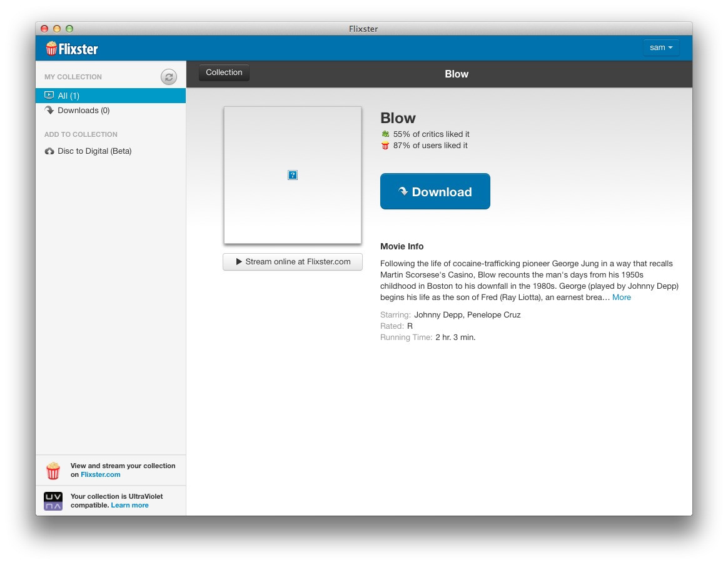The image size is (728, 565).
Task: Minimize the window with yellow button
Action: 57,29
